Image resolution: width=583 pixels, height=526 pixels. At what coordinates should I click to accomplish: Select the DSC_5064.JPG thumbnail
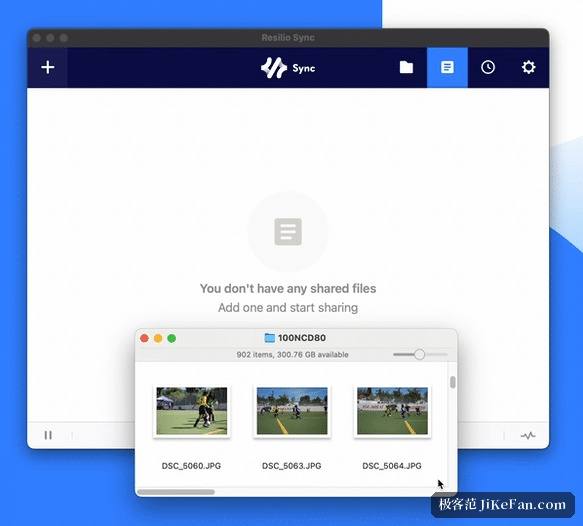[392, 411]
